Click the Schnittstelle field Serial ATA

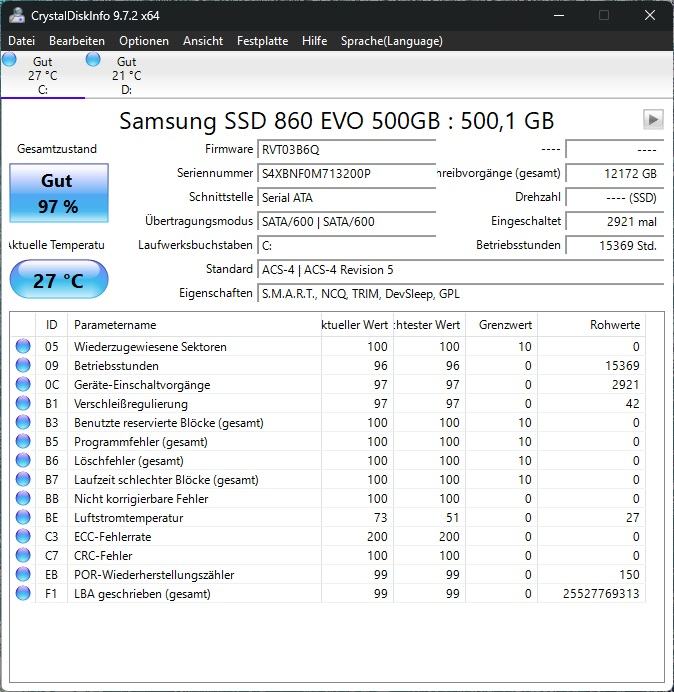(x=346, y=197)
